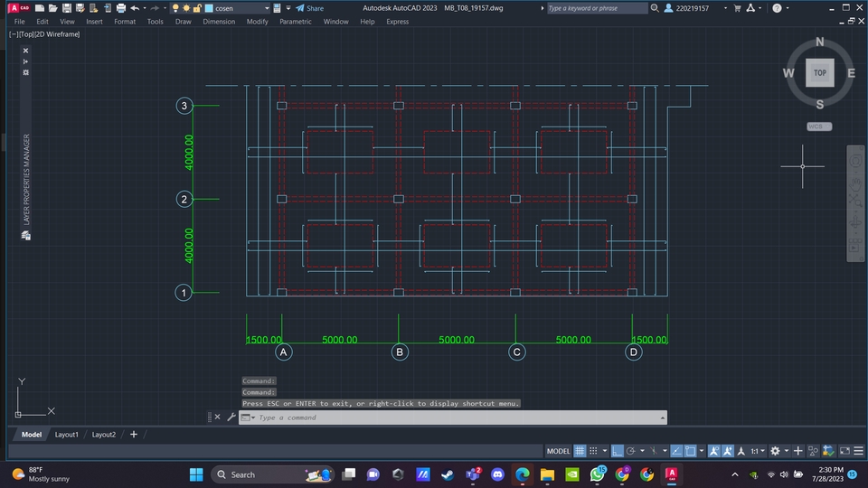Viewport: 868px width, 488px height.
Task: Toggle object snap tracking
Action: pyautogui.click(x=676, y=451)
